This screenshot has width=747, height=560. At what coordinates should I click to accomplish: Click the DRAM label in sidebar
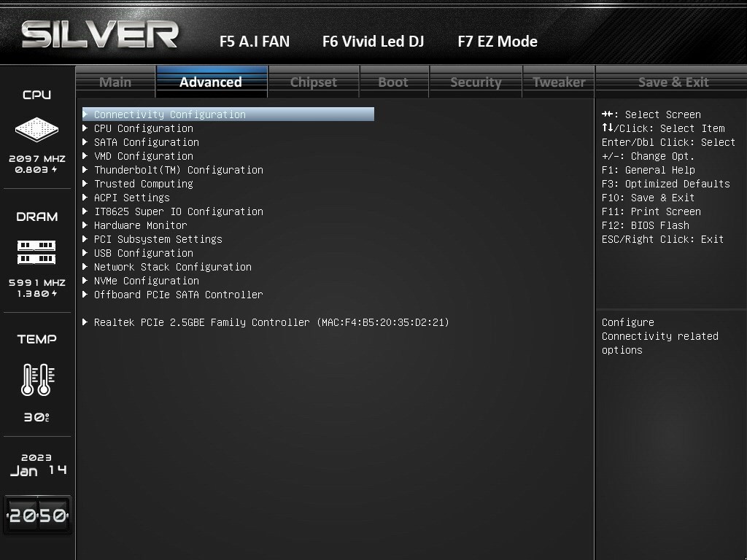click(37, 217)
